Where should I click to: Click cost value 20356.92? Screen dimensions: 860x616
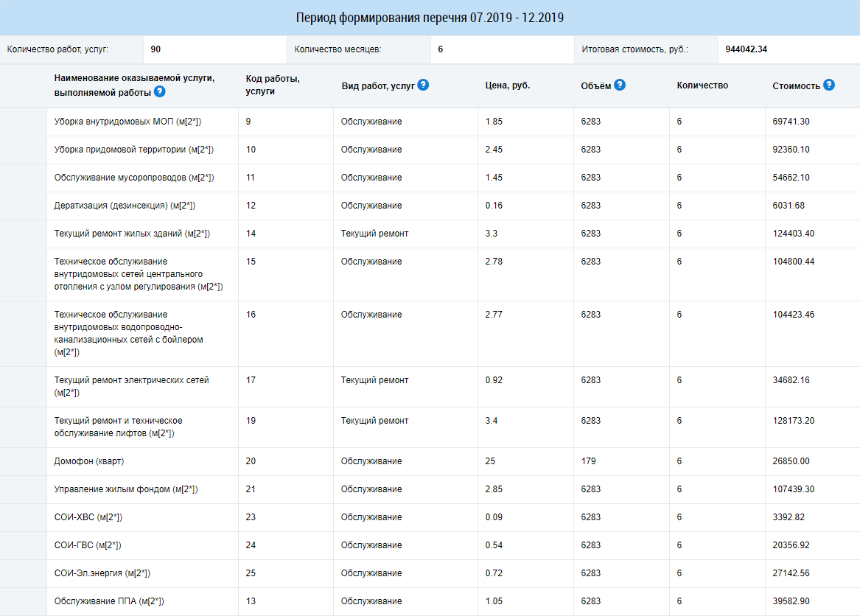pyautogui.click(x=791, y=545)
